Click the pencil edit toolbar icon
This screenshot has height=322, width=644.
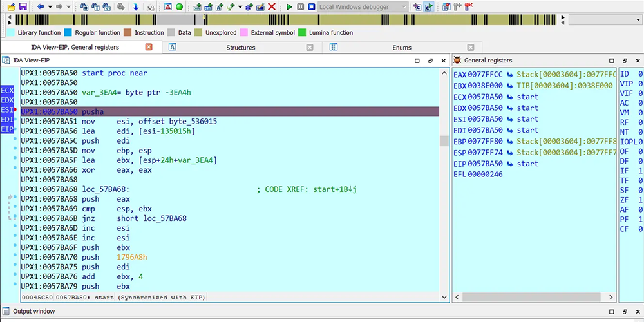260,7
